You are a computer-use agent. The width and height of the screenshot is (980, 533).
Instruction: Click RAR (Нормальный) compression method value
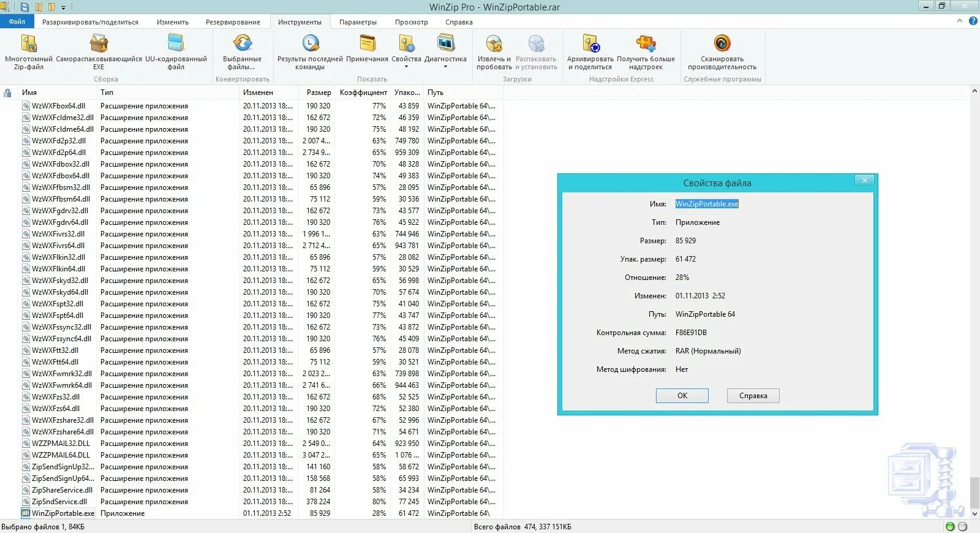[708, 351]
